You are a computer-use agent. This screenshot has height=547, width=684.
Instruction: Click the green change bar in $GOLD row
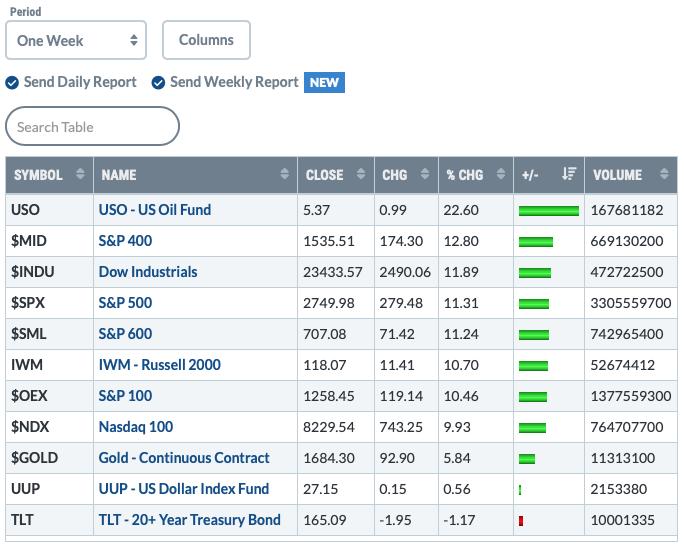[x=527, y=459]
